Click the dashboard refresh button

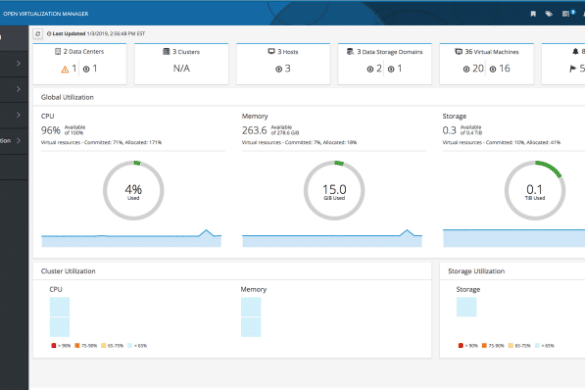click(38, 34)
